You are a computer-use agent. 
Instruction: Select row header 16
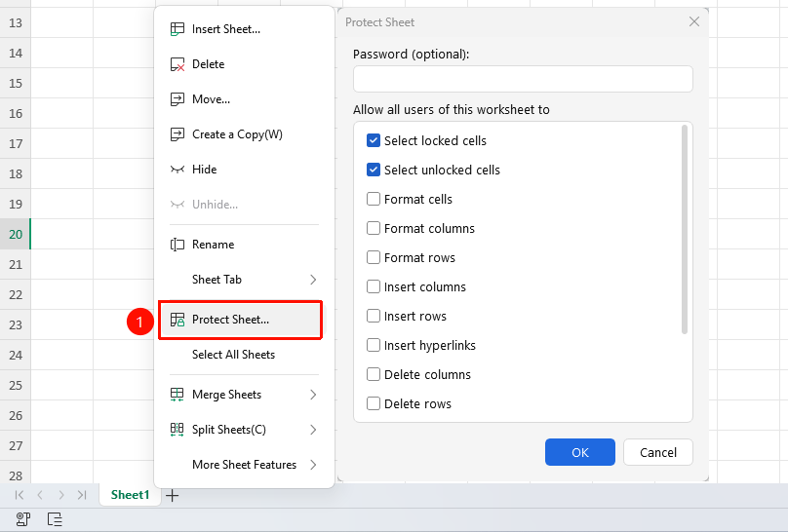pos(16,113)
